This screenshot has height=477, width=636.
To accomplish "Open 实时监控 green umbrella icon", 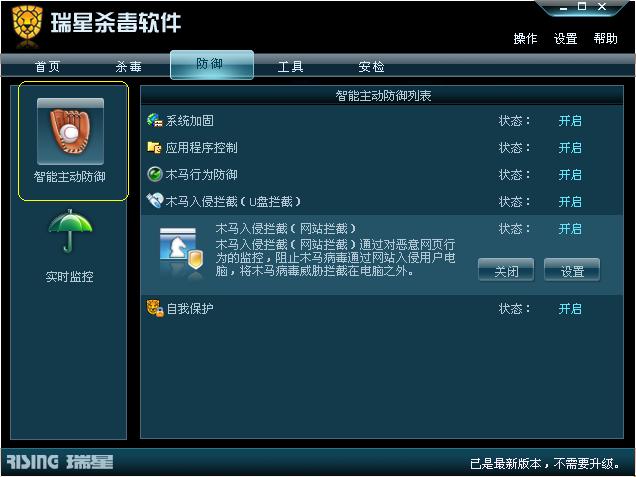I will tap(70, 231).
